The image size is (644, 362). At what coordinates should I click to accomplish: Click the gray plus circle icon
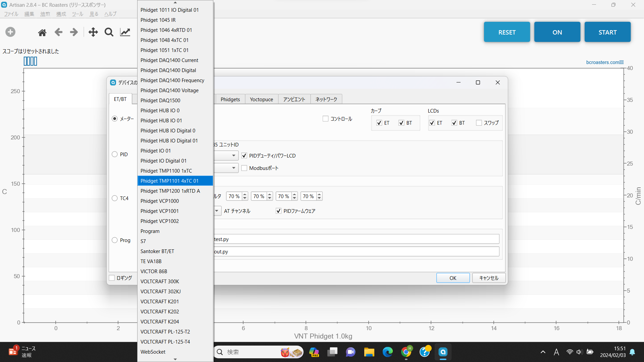coord(10,32)
